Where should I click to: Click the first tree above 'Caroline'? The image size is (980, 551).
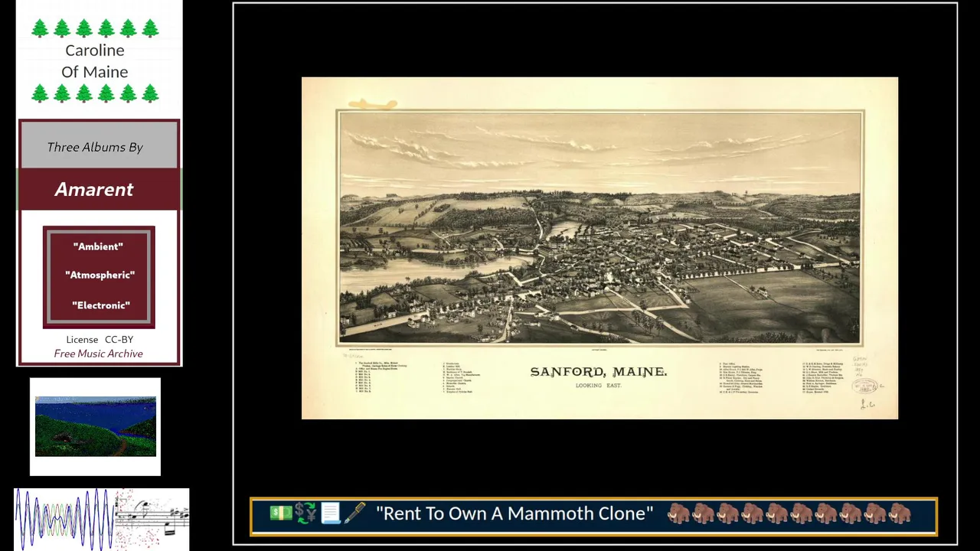point(40,29)
